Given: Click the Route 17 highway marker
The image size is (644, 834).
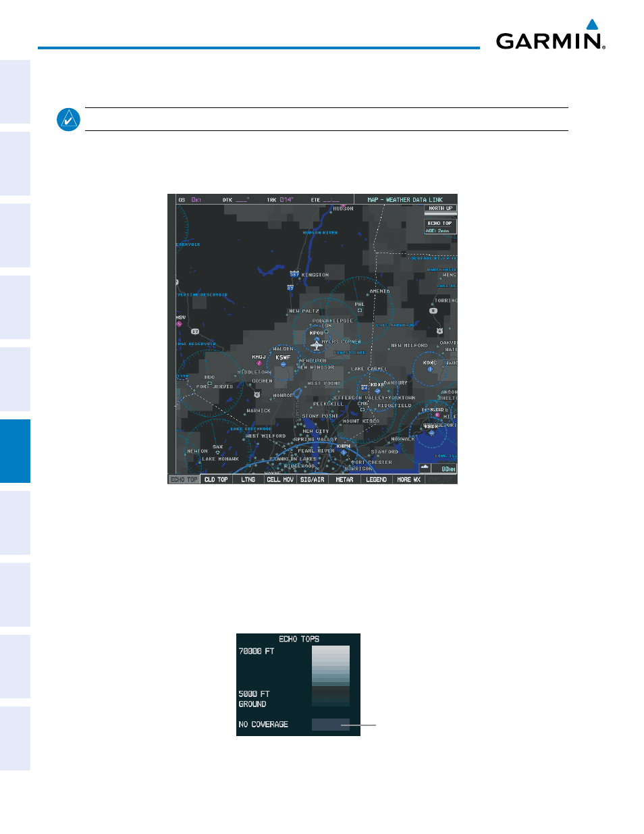Looking at the screenshot, I should coord(195,332).
